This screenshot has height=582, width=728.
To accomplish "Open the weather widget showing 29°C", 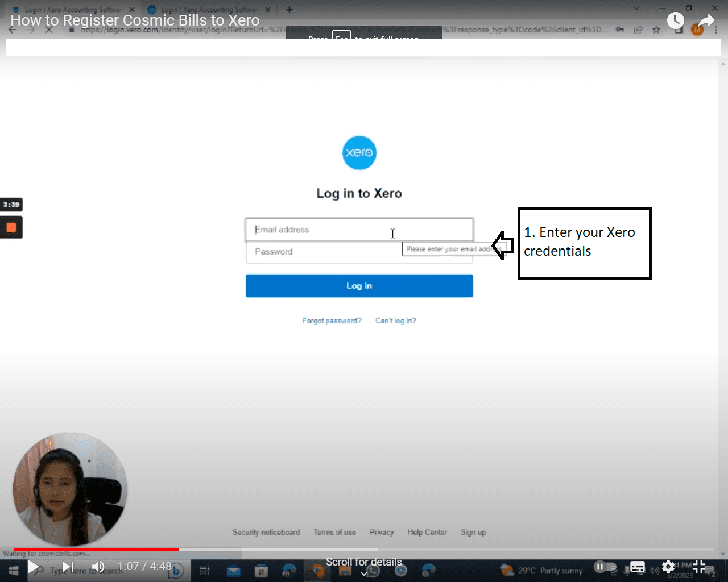I will tap(541, 570).
